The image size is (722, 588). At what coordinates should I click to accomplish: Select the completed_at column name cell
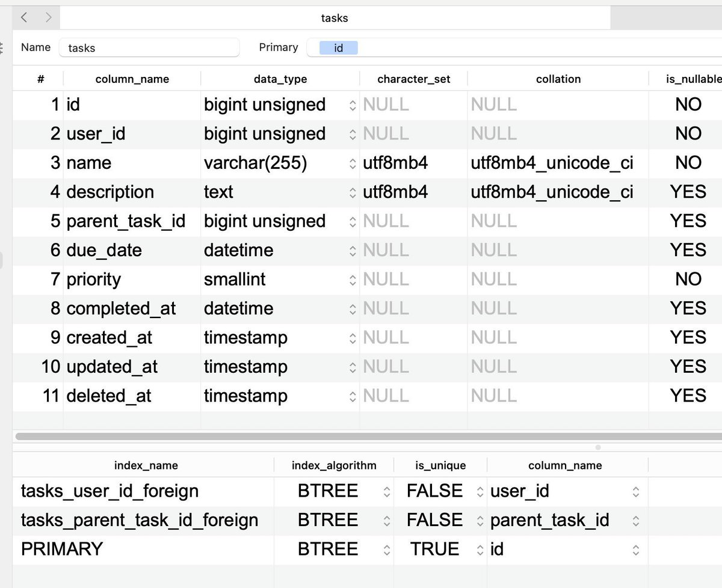coord(132,308)
